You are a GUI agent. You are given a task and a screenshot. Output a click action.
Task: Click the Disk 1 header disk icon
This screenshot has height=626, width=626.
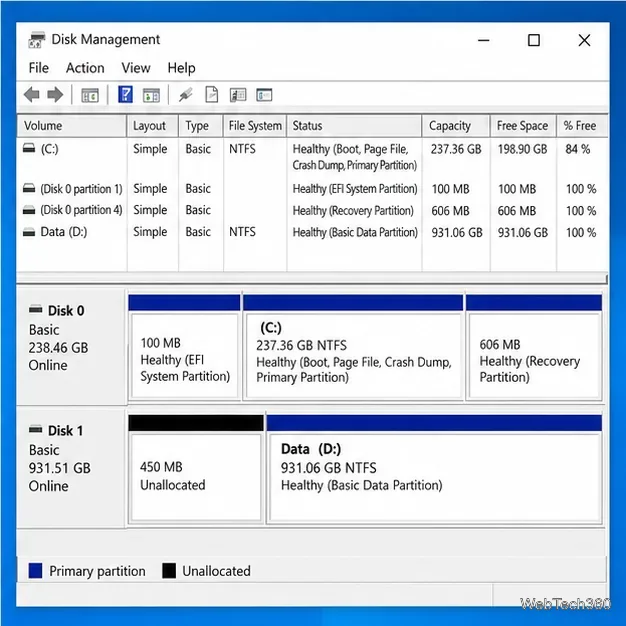(x=36, y=430)
